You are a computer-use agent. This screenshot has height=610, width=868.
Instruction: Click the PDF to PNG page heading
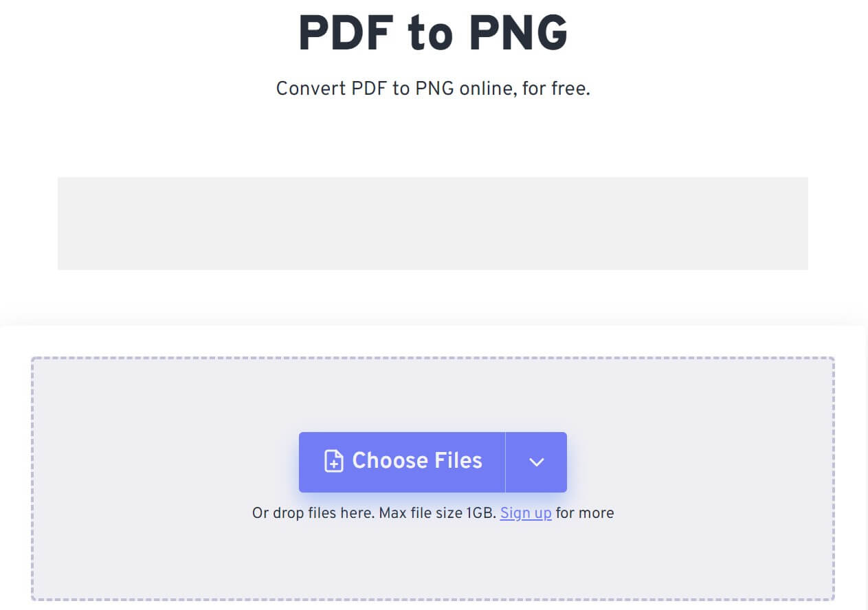[x=432, y=32]
